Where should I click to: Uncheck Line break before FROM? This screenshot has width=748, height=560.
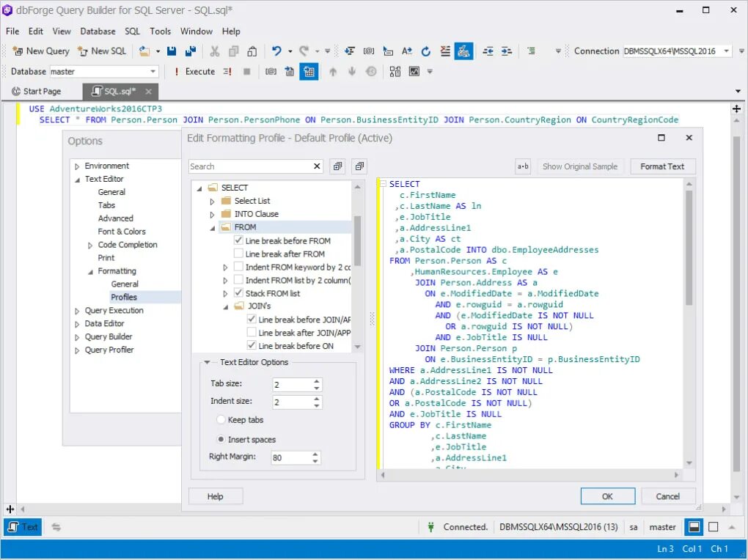click(238, 240)
